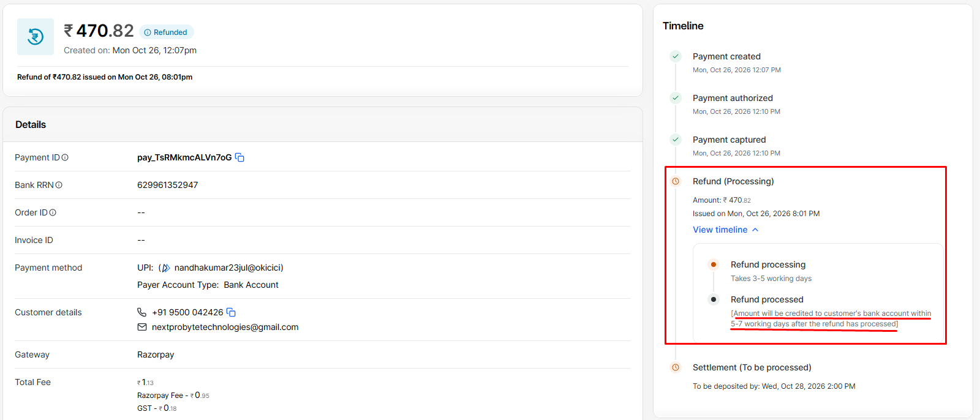Copy the customer phone number
980x420 pixels.
tap(231, 312)
